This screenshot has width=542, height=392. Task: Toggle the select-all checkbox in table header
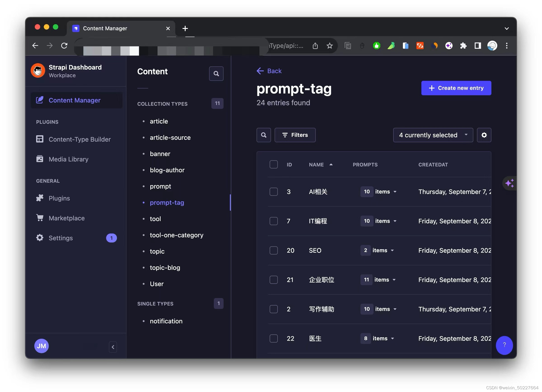click(273, 165)
